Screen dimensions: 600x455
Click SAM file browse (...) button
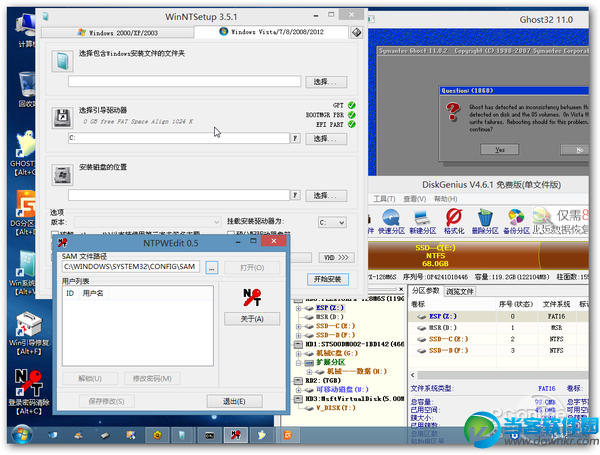click(x=212, y=267)
